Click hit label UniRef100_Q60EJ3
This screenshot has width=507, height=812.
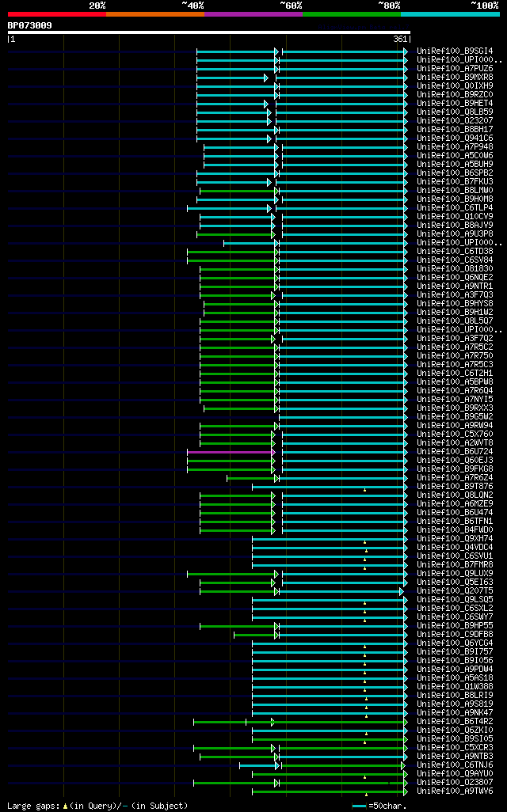[456, 461]
